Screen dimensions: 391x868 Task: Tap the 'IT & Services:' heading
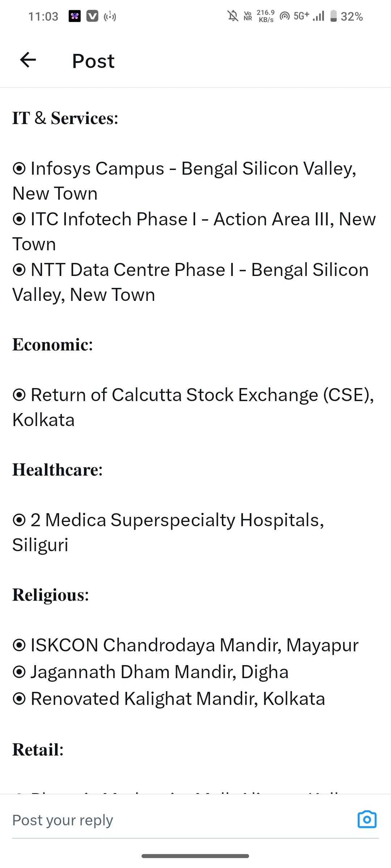(x=66, y=118)
